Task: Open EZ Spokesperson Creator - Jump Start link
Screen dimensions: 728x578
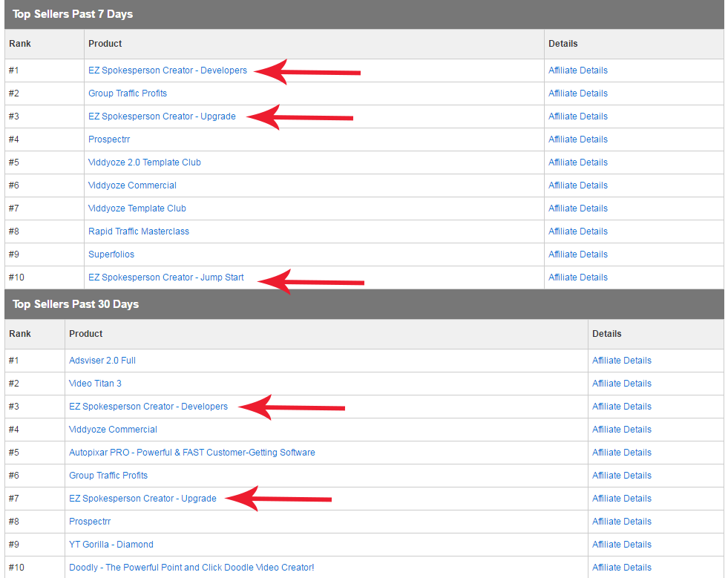Action: point(165,277)
